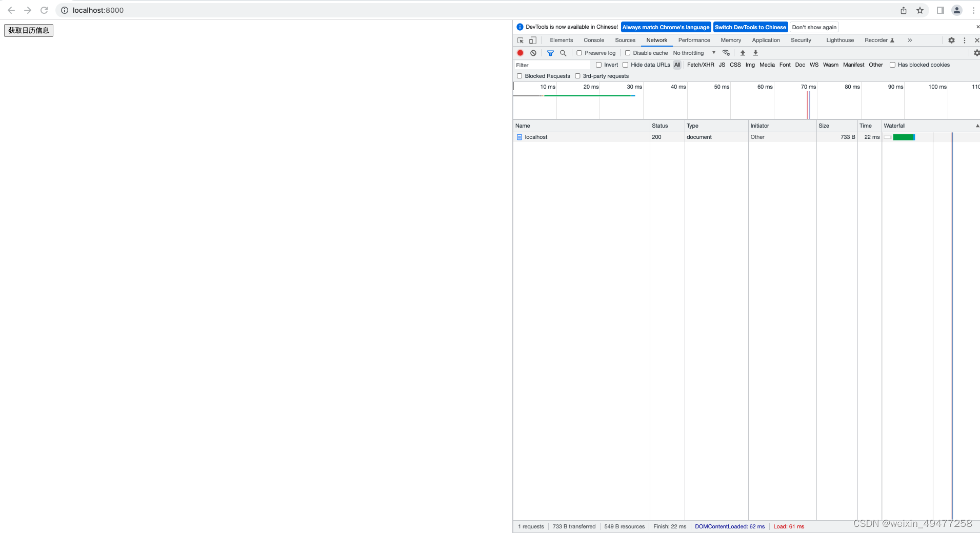
Task: Filter requests by JS type
Action: point(722,65)
